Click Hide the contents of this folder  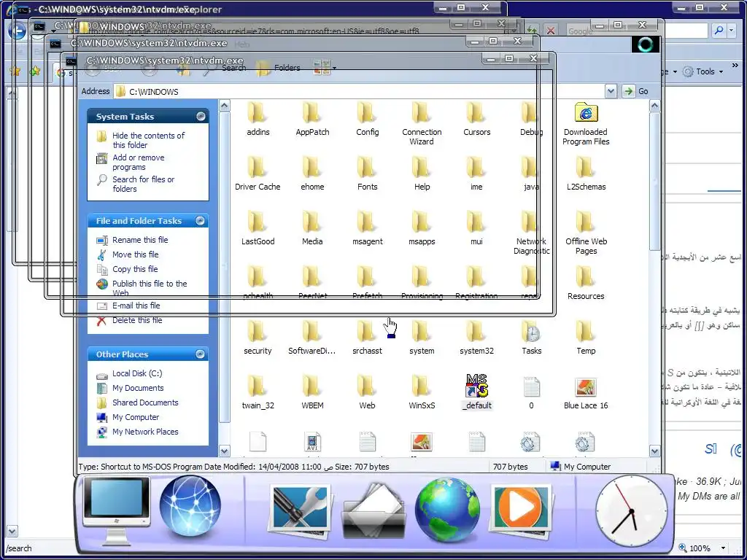pos(148,140)
